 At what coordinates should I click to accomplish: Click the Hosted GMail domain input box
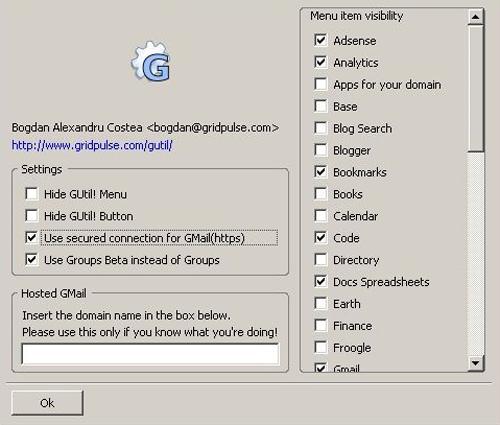[150, 354]
